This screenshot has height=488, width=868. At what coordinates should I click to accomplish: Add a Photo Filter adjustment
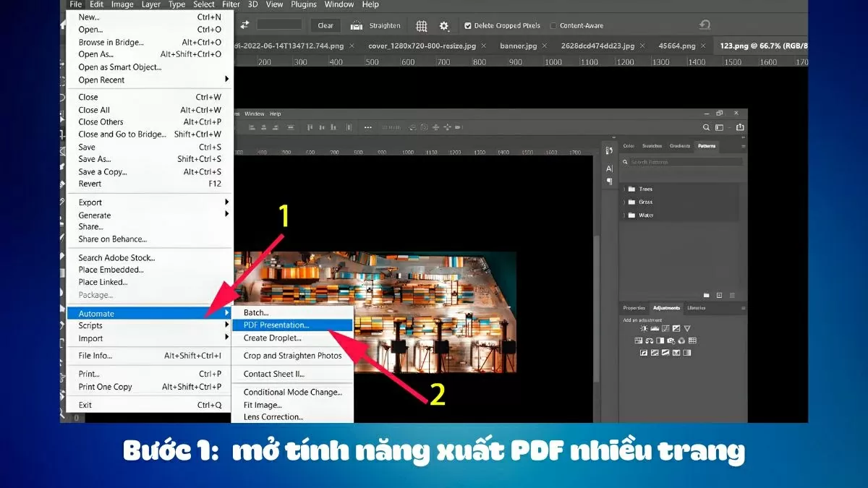[671, 341]
